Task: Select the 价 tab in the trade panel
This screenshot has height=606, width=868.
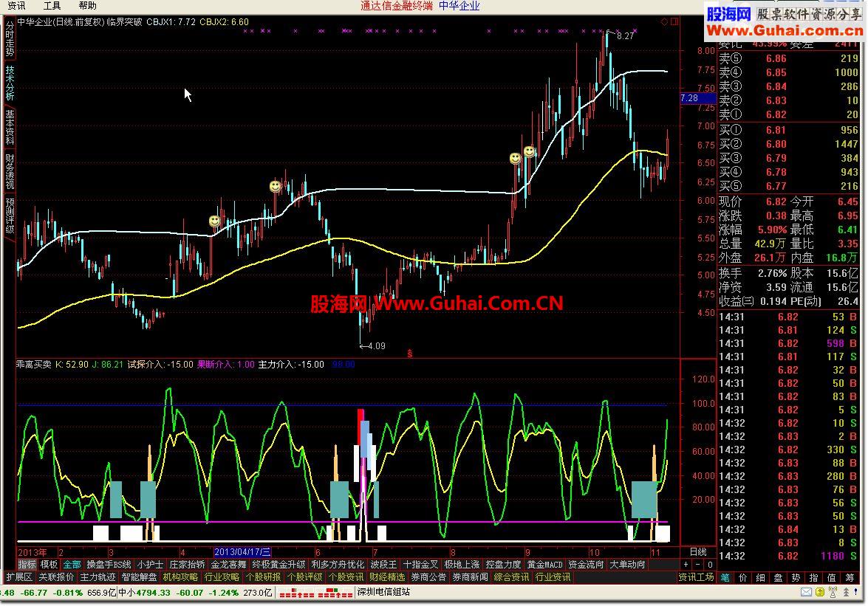Action: point(743,577)
